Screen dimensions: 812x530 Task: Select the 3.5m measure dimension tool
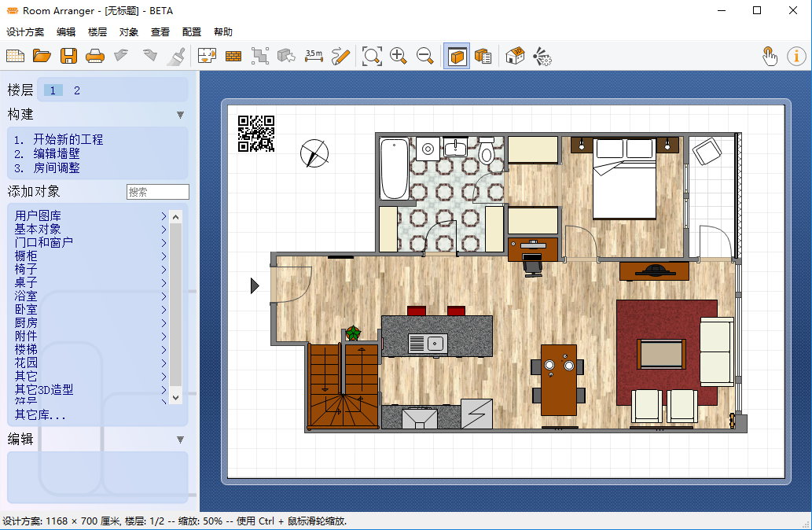(314, 56)
